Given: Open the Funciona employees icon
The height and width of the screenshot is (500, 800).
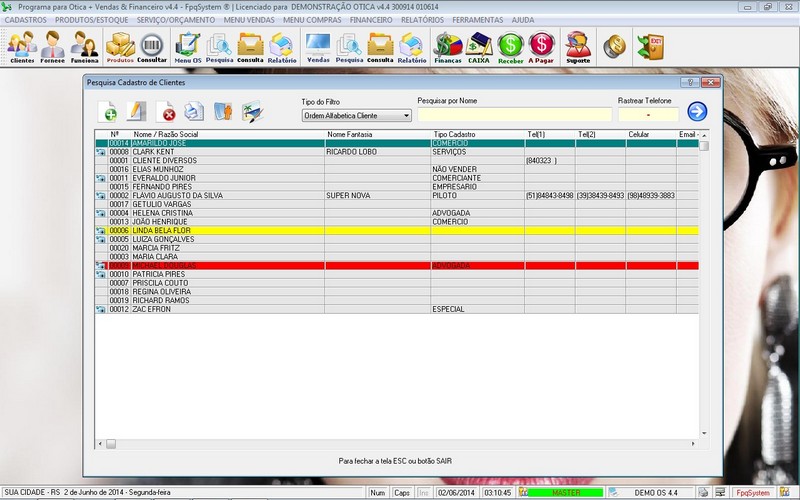Looking at the screenshot, I should coord(84,47).
